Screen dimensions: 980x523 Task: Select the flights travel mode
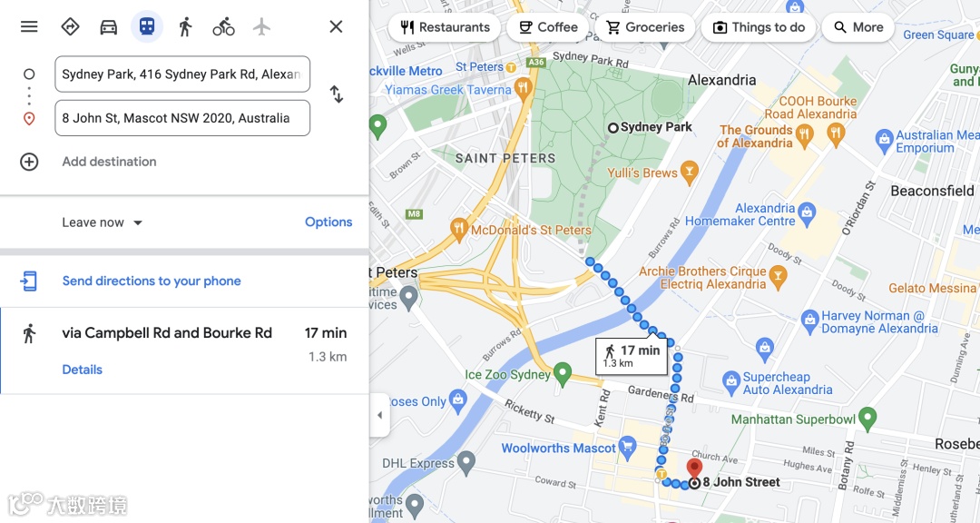262,27
